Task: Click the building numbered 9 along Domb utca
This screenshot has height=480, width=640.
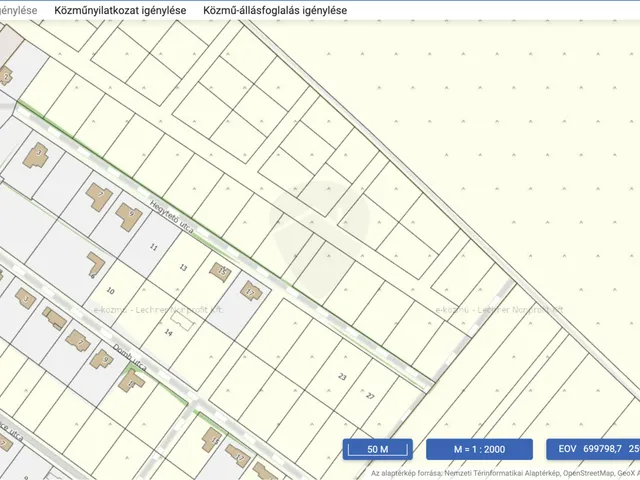Action: click(102, 359)
